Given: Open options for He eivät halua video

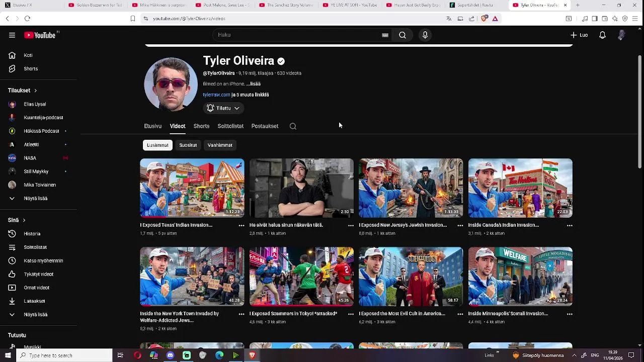Looking at the screenshot, I should pos(351,226).
